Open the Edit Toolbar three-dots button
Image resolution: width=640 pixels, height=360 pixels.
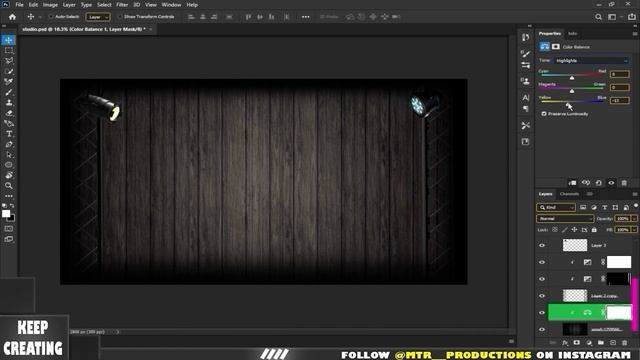click(9, 196)
